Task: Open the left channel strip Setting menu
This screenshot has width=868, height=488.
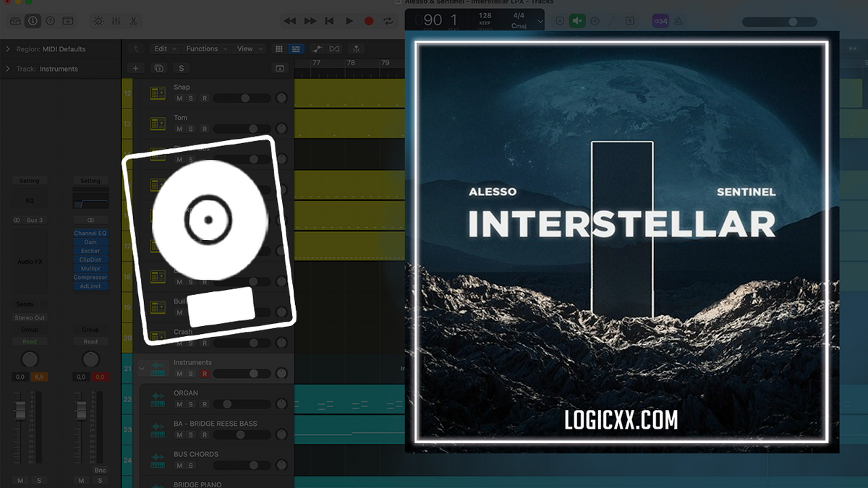Action: point(30,181)
